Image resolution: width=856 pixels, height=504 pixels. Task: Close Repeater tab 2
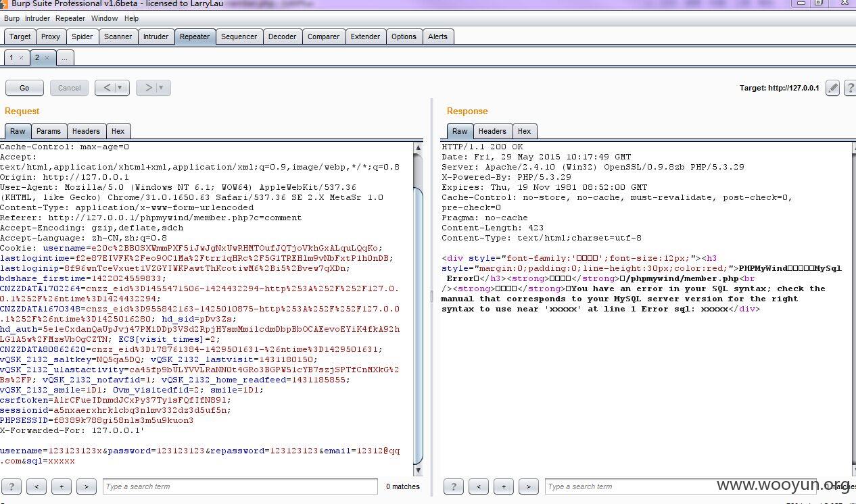[47, 58]
